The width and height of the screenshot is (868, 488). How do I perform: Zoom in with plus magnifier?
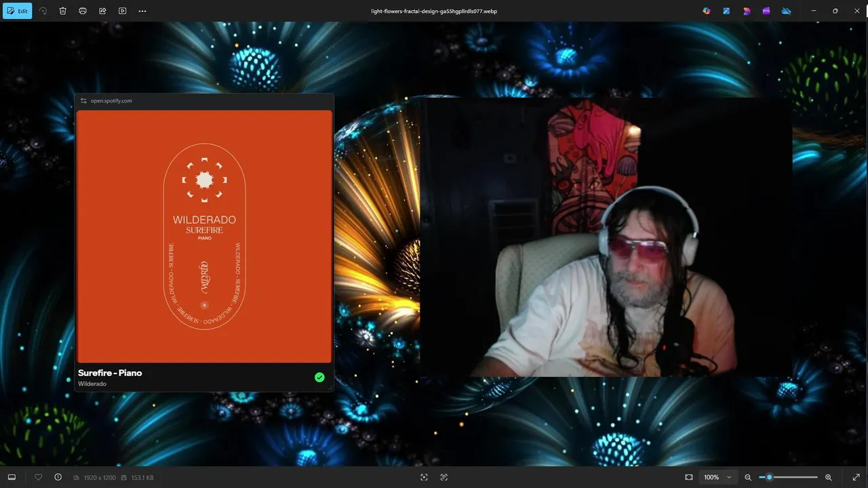(x=829, y=477)
